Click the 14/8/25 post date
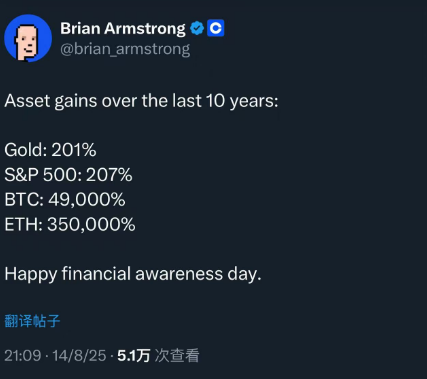 (79, 356)
